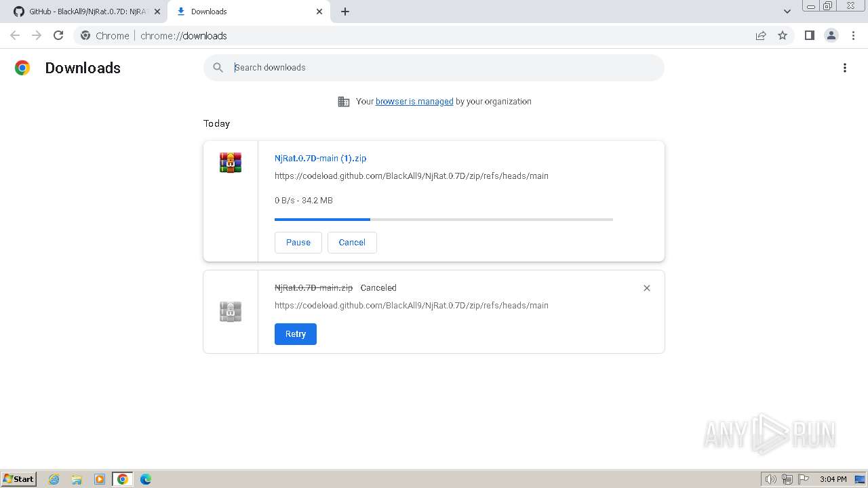Image resolution: width=868 pixels, height=488 pixels.
Task: Open Windows Media Player from the taskbar
Action: coord(100,479)
